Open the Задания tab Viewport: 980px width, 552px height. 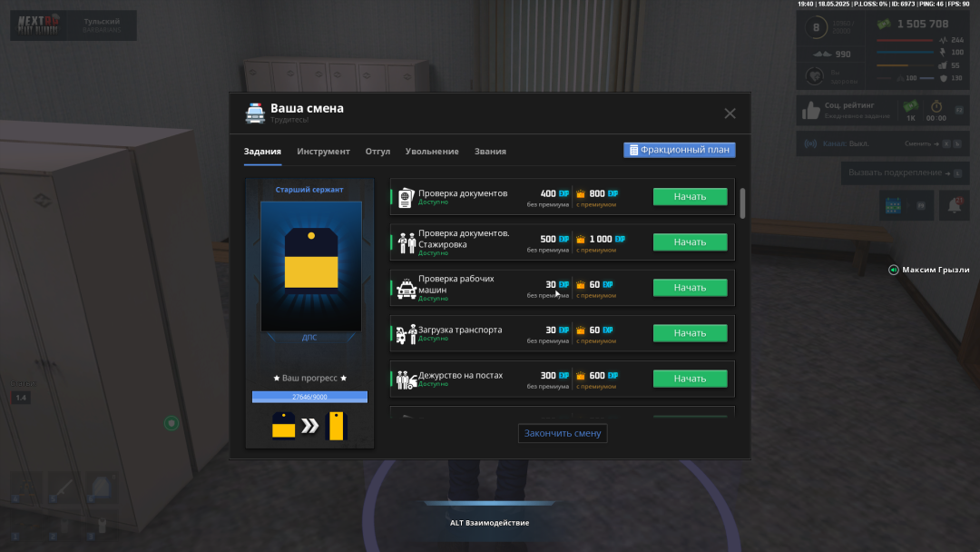(262, 152)
